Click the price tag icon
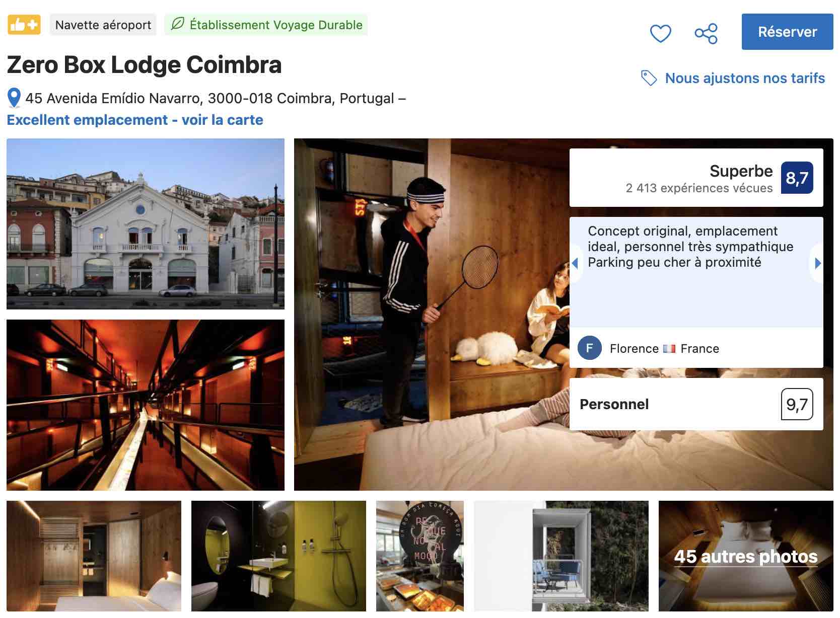 [649, 78]
